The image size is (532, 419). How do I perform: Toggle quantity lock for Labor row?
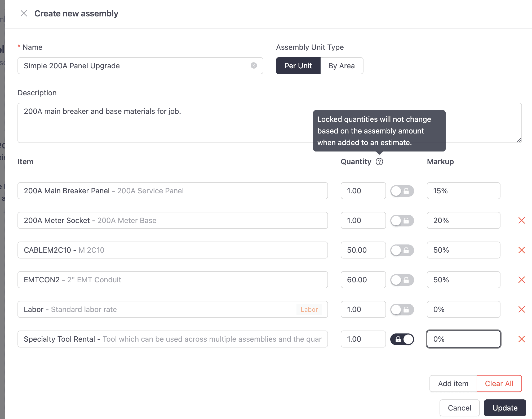click(402, 309)
